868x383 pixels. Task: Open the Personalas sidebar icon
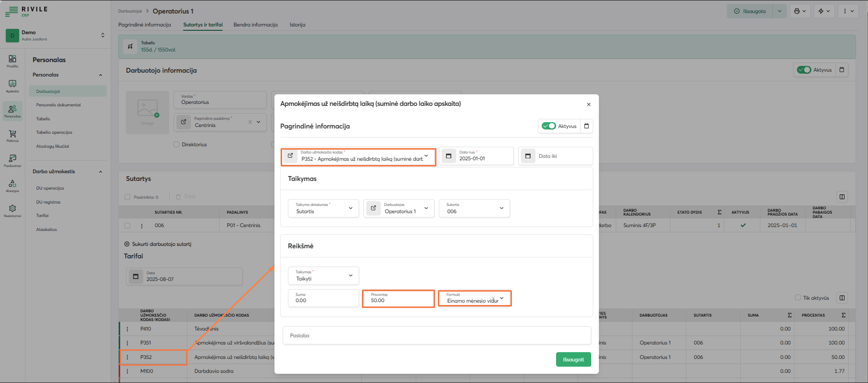coord(12,110)
